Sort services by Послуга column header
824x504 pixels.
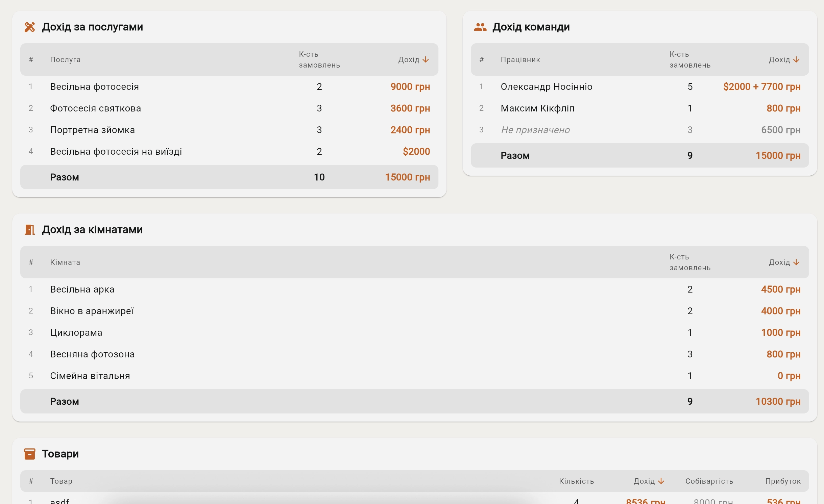pyautogui.click(x=65, y=60)
